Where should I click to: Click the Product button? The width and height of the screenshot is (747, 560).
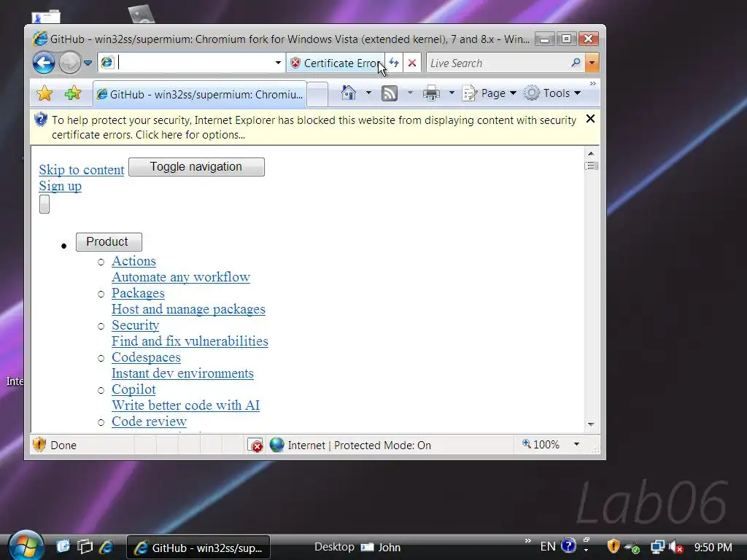click(109, 242)
